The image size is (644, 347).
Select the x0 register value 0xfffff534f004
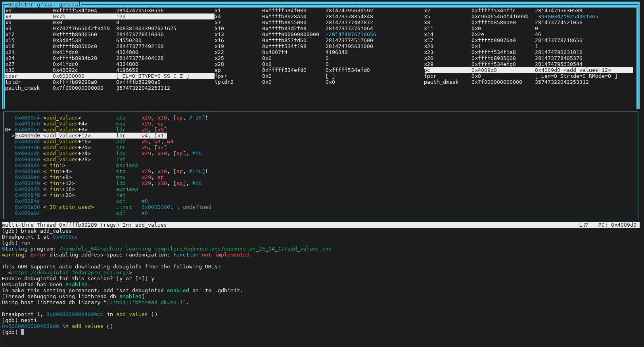(75, 11)
